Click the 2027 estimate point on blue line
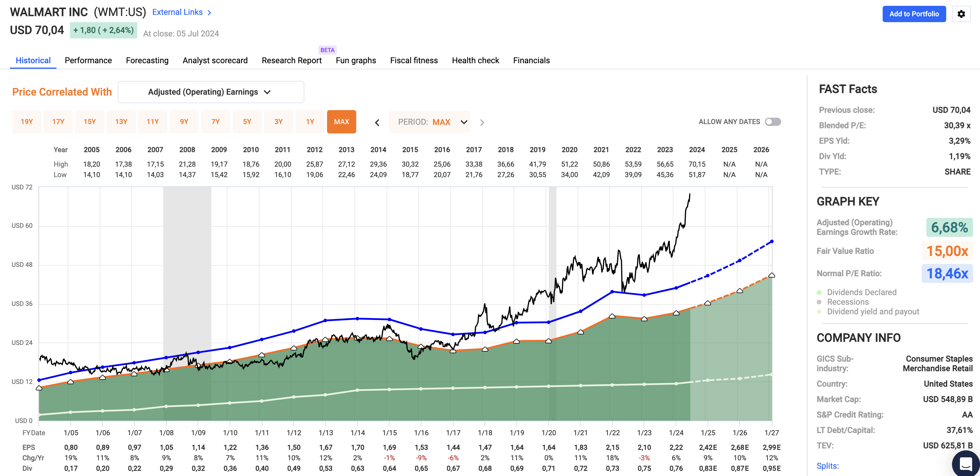 (x=772, y=241)
